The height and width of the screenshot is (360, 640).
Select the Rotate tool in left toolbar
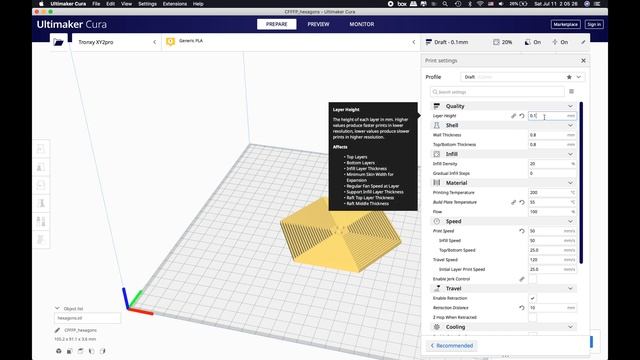tap(41, 185)
